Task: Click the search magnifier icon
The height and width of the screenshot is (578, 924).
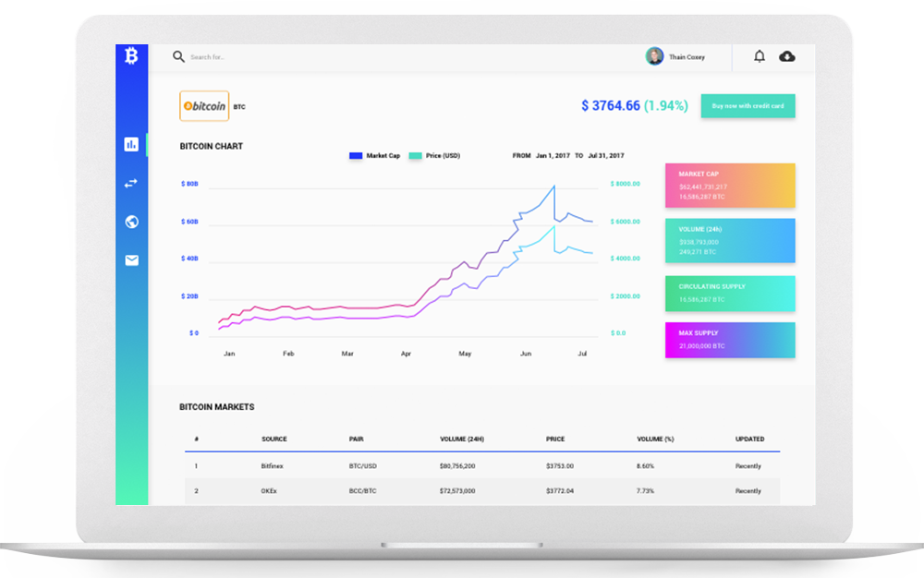Action: pyautogui.click(x=178, y=56)
